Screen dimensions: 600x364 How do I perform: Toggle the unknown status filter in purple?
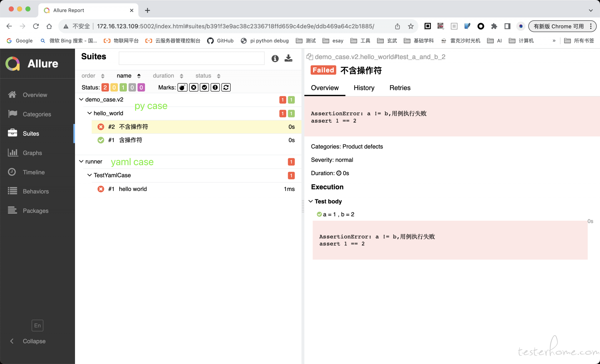tap(141, 87)
